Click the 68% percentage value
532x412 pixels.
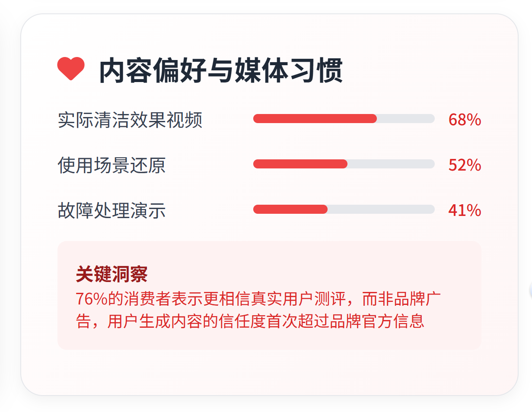point(465,120)
